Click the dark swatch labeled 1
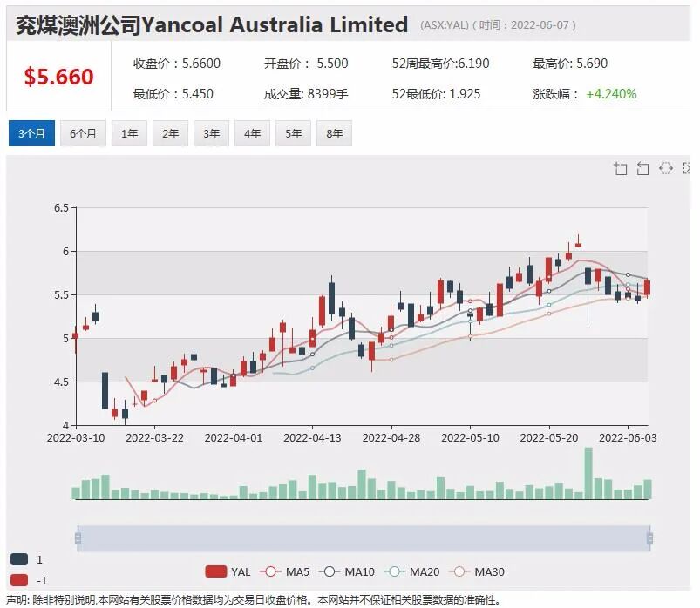Image resolution: width=700 pixels, height=608 pixels. [x=19, y=559]
